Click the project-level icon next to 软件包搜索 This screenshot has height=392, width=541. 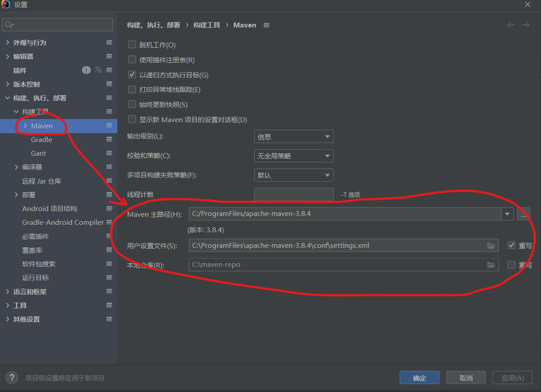(x=109, y=264)
